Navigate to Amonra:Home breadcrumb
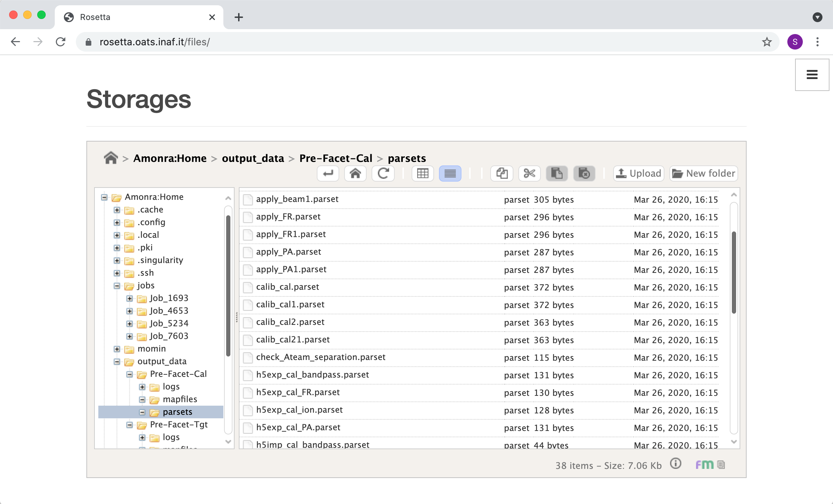This screenshot has width=833, height=504. point(170,158)
